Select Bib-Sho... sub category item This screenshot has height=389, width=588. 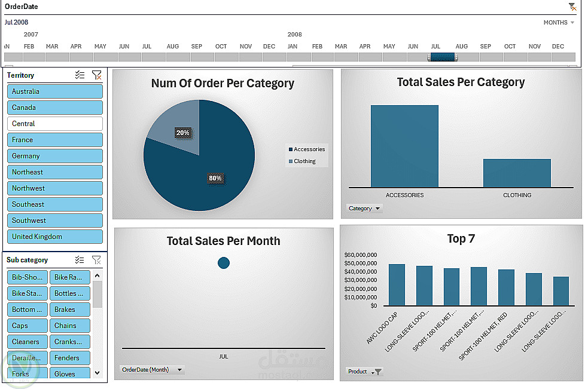(28, 277)
